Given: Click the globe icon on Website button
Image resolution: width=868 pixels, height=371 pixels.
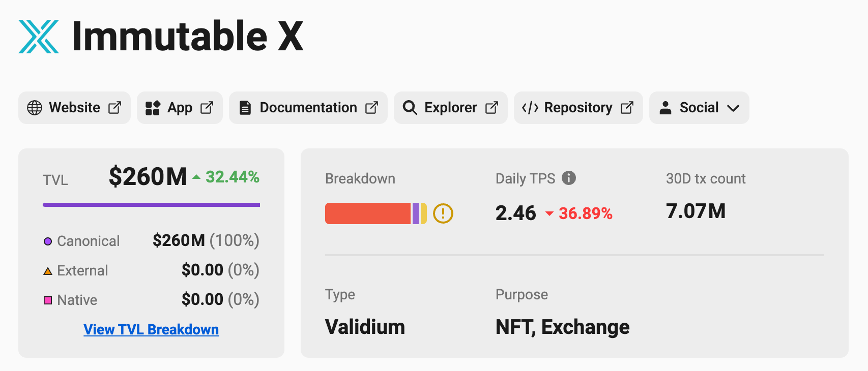Looking at the screenshot, I should point(35,108).
